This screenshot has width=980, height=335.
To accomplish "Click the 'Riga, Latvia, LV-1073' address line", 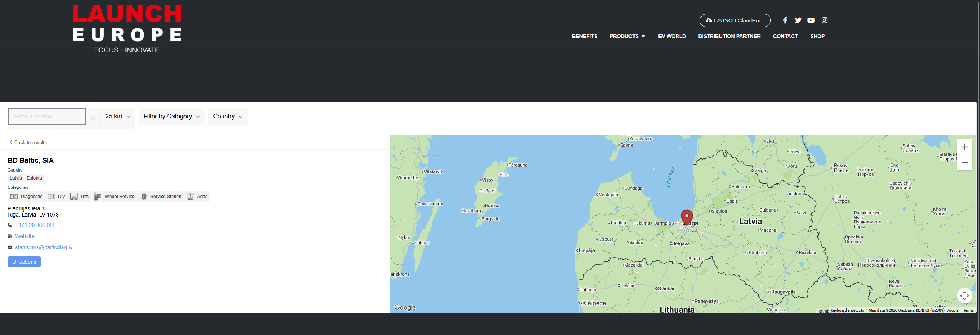I will tap(33, 215).
